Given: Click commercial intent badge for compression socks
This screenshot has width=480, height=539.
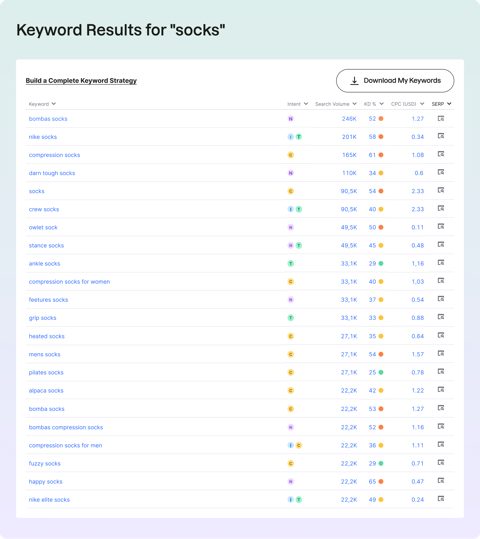Looking at the screenshot, I should 291,155.
